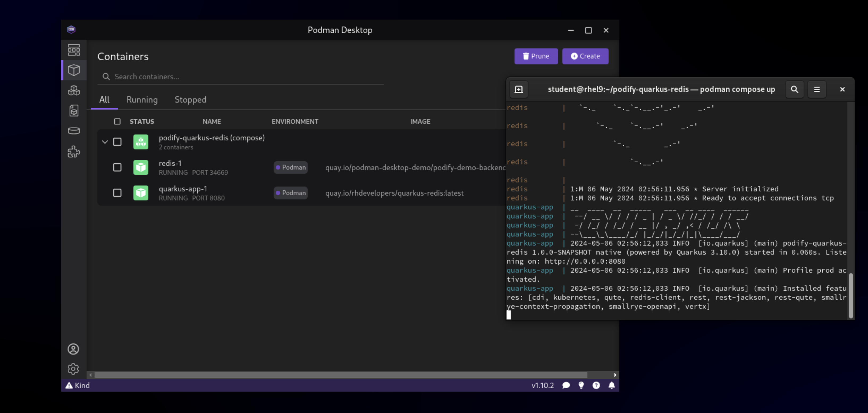Open the troubleshooting lightbulb in status bar
This screenshot has width=868, height=413.
pyautogui.click(x=581, y=385)
